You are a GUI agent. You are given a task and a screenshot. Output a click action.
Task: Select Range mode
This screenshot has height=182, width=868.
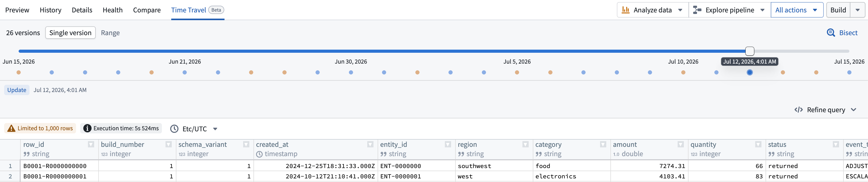click(110, 33)
